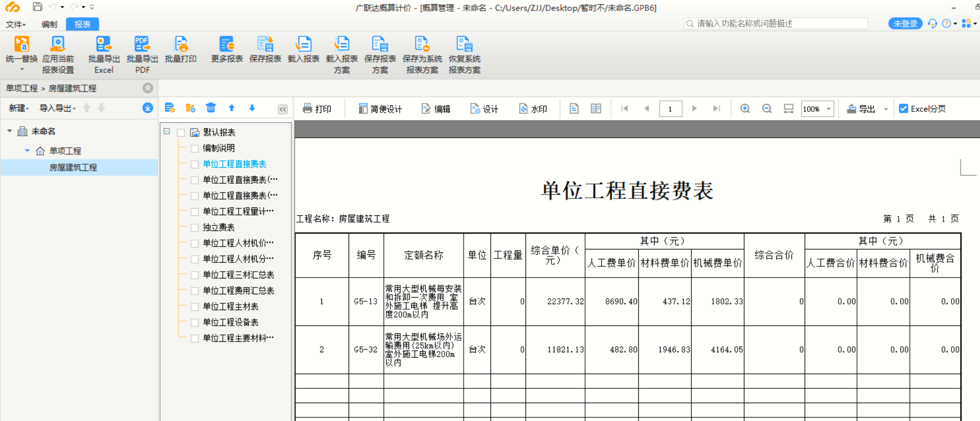The width and height of the screenshot is (980, 421).
Task: Collapse the 默认报表 tree group
Action: coord(167,131)
